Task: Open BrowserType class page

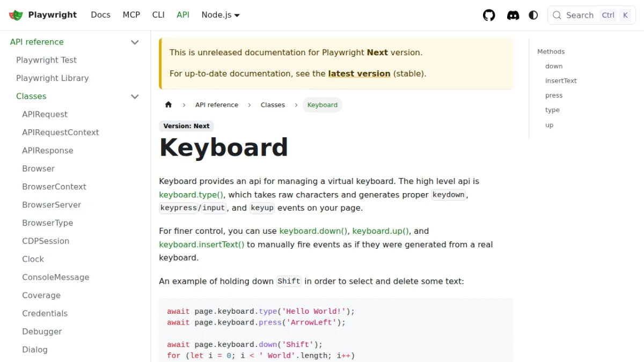Action: coord(47,223)
